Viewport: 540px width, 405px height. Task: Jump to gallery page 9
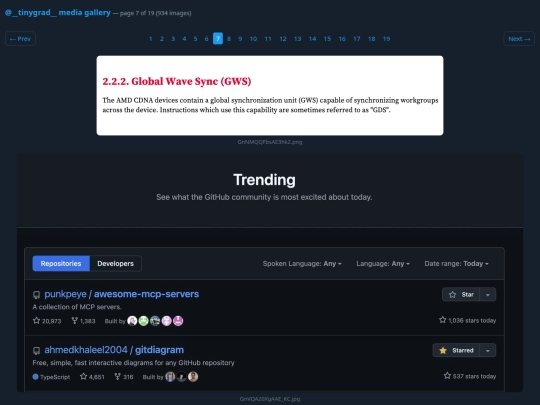click(x=240, y=39)
